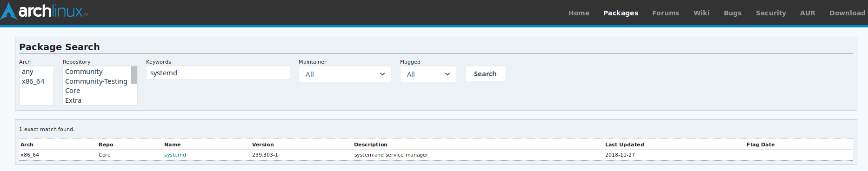Navigate to the Security page
Screen dimensions: 868x171
[771, 13]
